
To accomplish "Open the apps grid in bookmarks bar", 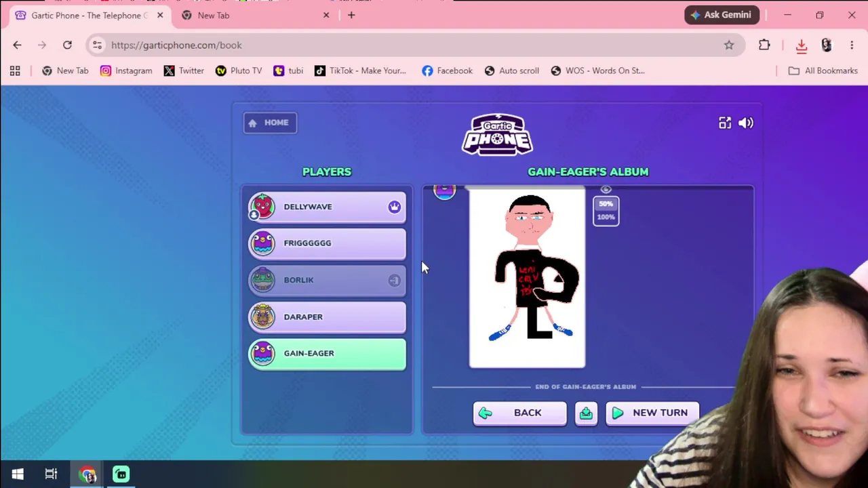I will pos(15,70).
